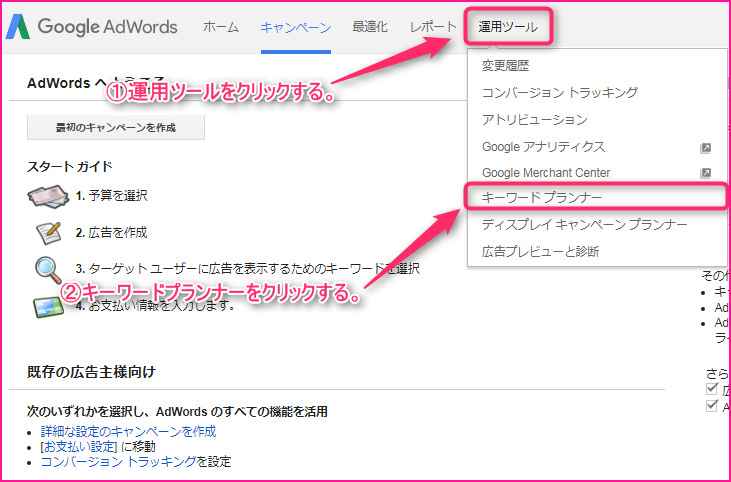Click the notepad pencil icon for 広告を作成
This screenshot has height=482, width=731.
(48, 233)
